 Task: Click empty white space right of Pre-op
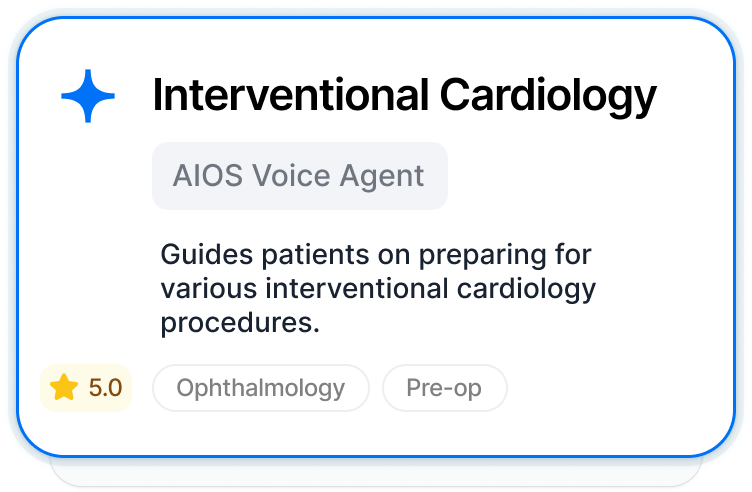(610, 388)
